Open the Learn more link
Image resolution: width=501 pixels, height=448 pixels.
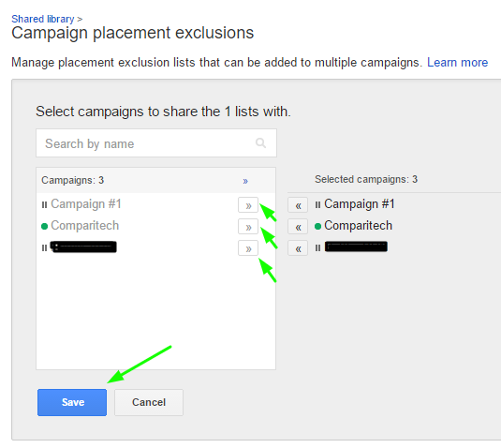(x=458, y=63)
